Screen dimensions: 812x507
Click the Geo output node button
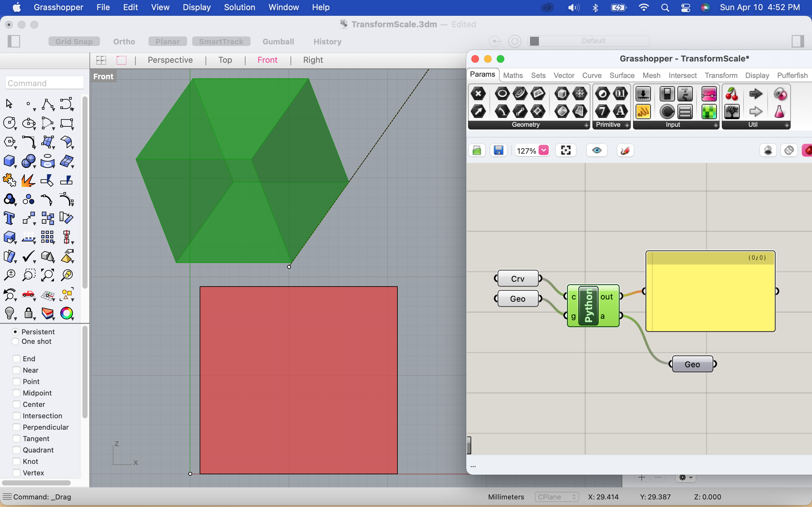[693, 364]
